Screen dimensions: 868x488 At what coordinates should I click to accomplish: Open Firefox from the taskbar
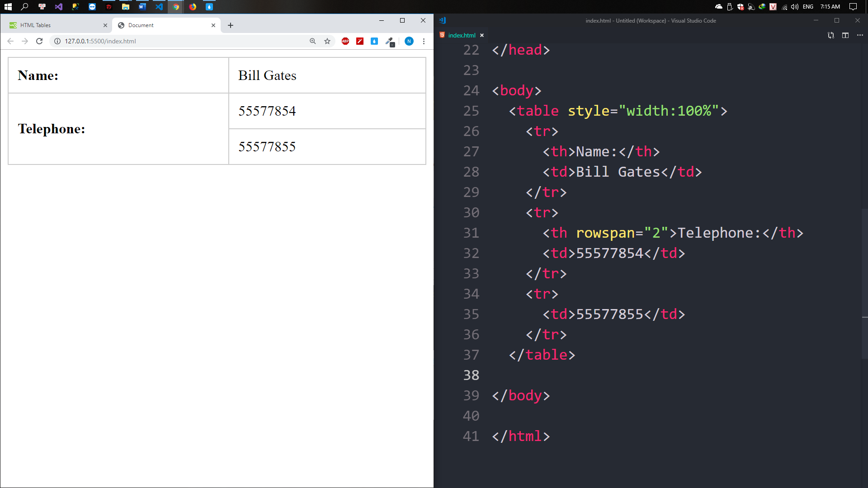[193, 7]
